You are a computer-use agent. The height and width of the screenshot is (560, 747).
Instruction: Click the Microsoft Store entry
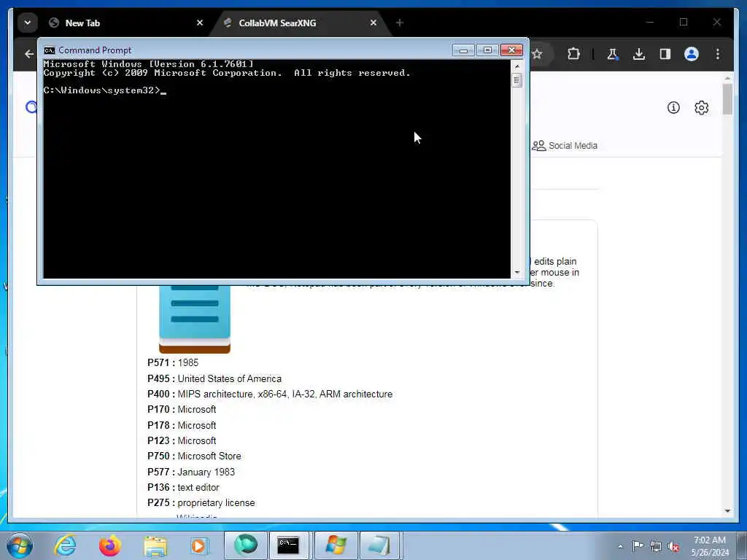[x=209, y=456]
